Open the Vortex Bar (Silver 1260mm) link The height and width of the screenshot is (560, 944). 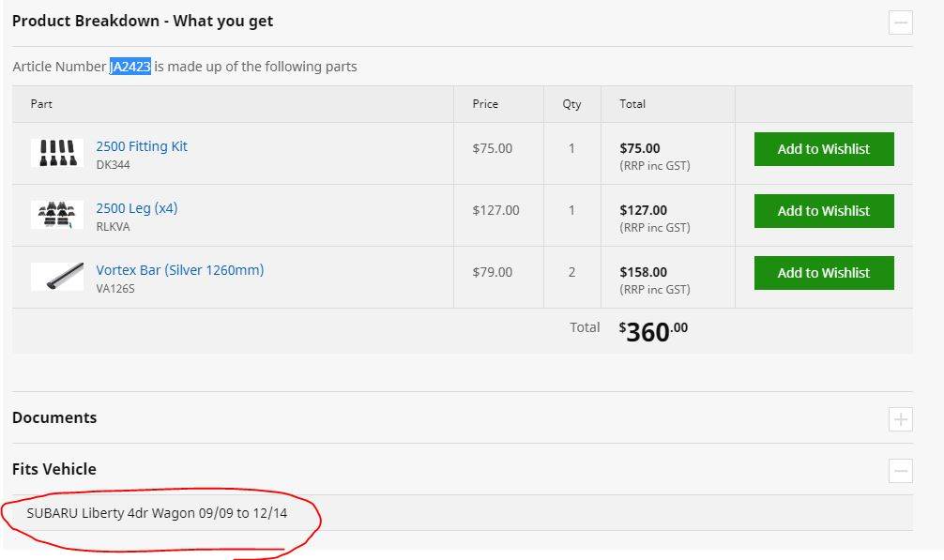coord(179,270)
